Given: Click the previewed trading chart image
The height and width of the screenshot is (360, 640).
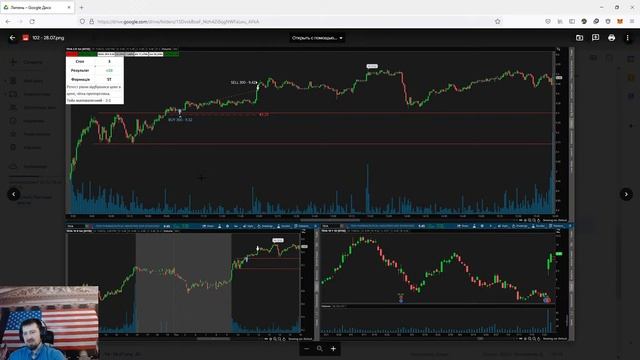Looking at the screenshot, I should point(320,194).
